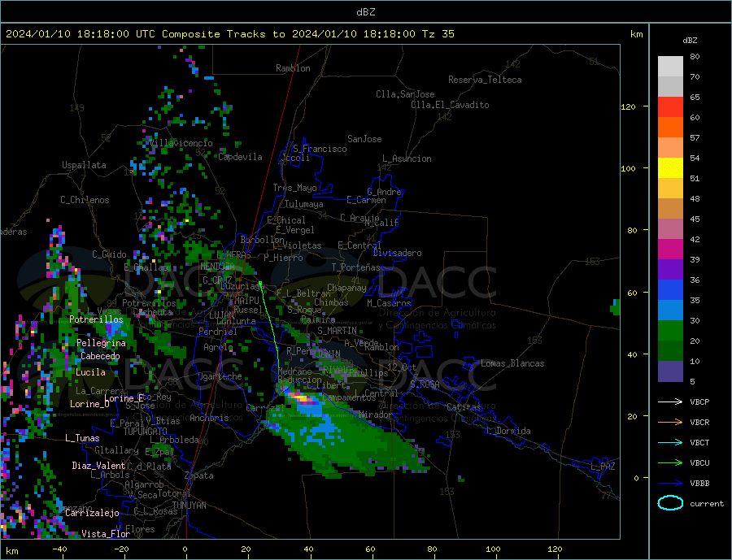
Task: Click the 'current' legend label
Action: 706,504
